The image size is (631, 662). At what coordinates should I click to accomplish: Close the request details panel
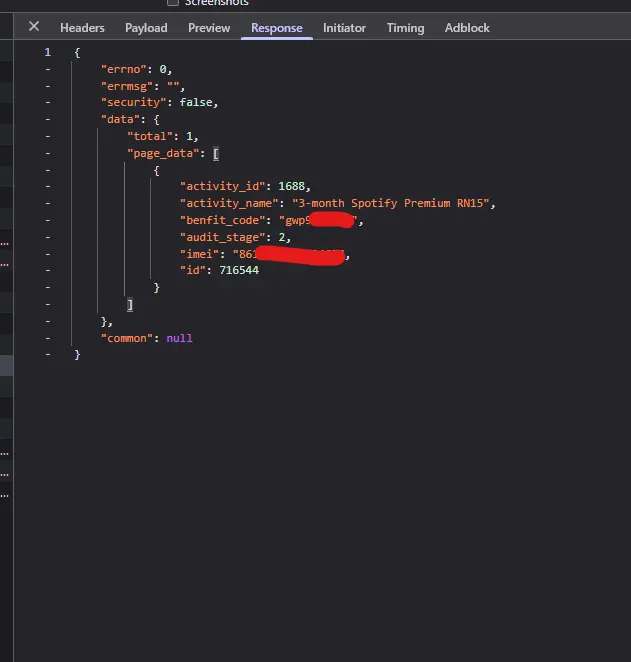coord(34,27)
